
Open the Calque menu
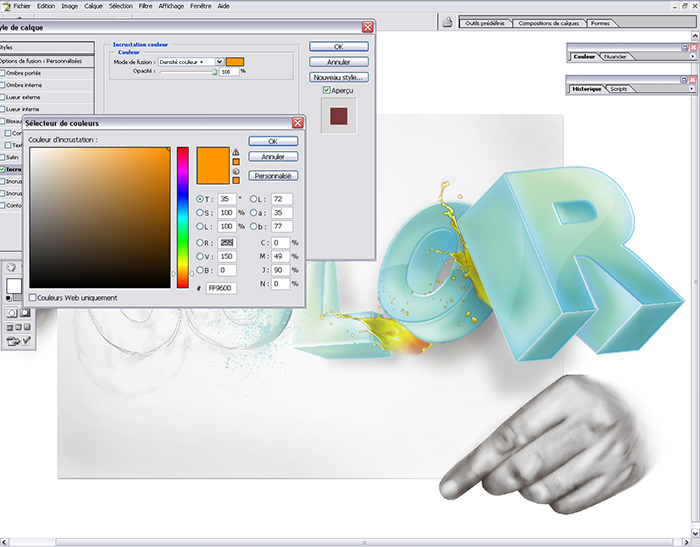pyautogui.click(x=93, y=5)
